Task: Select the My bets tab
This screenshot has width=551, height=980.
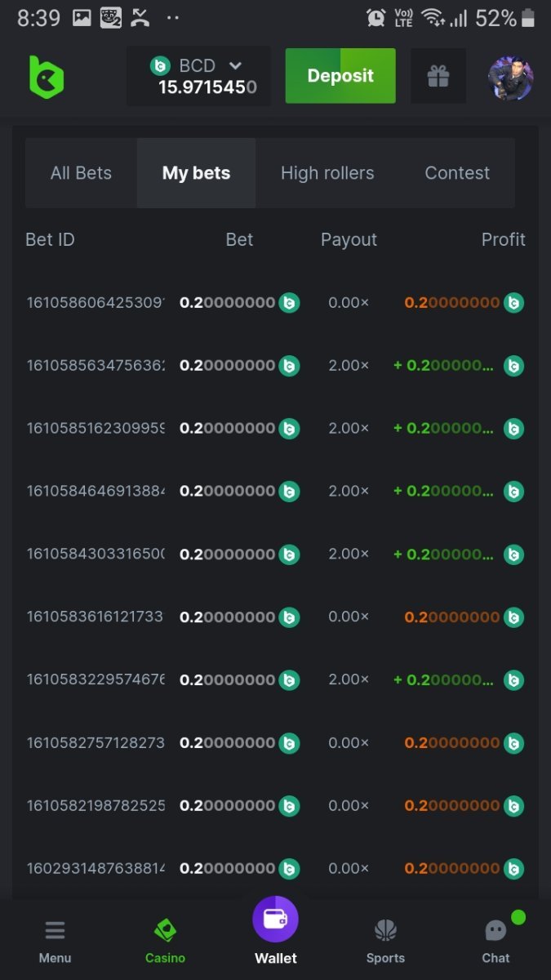Action: [196, 173]
